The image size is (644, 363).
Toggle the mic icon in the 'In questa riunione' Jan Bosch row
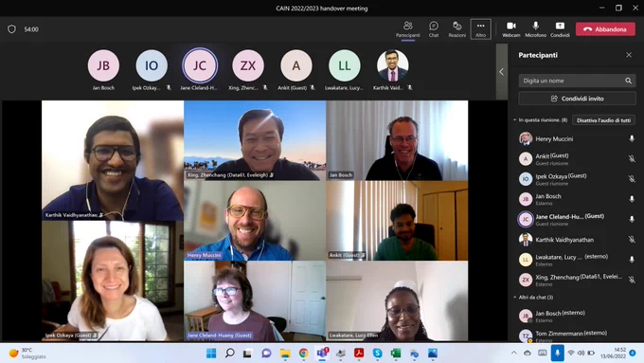[x=632, y=199]
